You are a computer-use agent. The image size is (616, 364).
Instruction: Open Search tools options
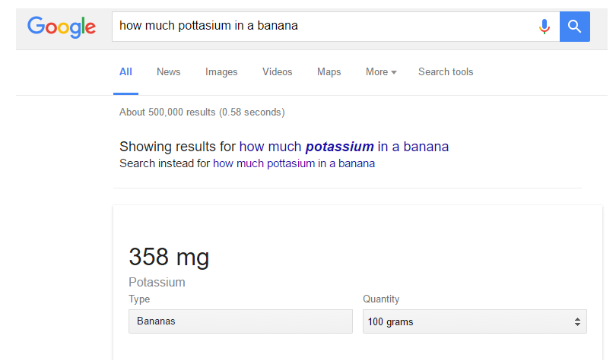[446, 72]
